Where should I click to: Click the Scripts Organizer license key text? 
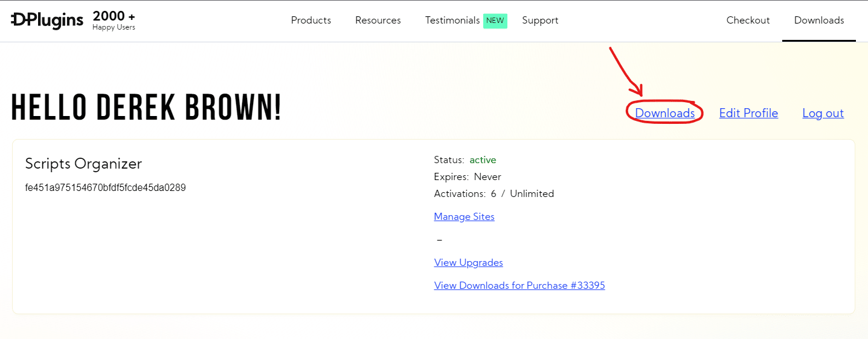105,188
